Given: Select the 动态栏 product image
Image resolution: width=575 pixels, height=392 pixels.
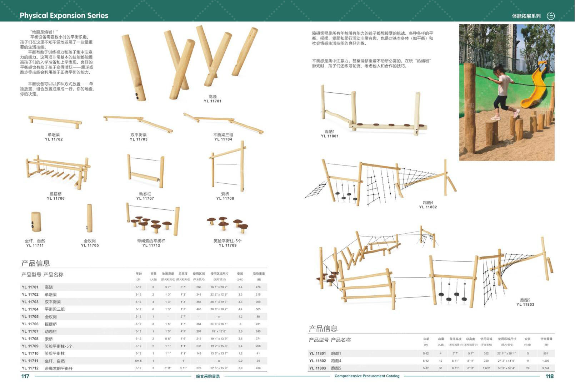Looking at the screenshot, I should coord(145,172).
